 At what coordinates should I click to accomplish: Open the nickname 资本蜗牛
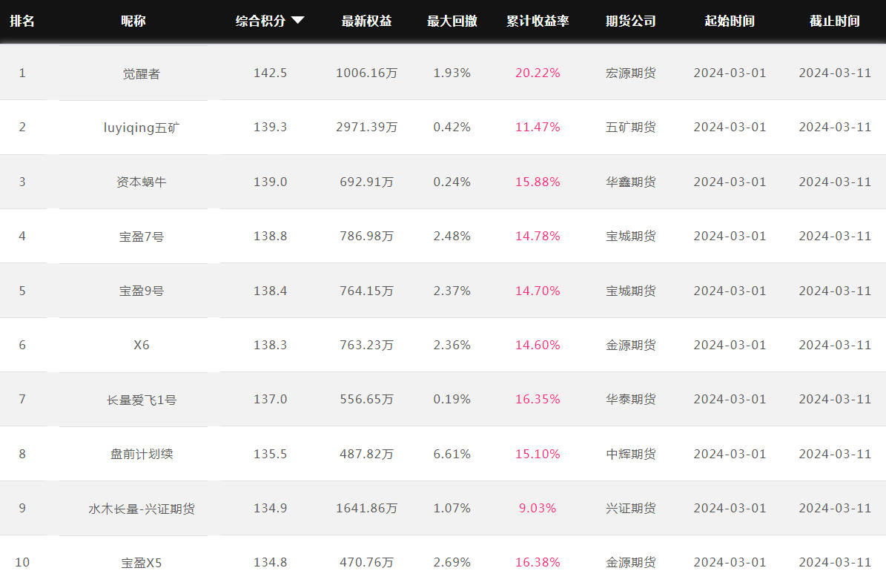(142, 182)
